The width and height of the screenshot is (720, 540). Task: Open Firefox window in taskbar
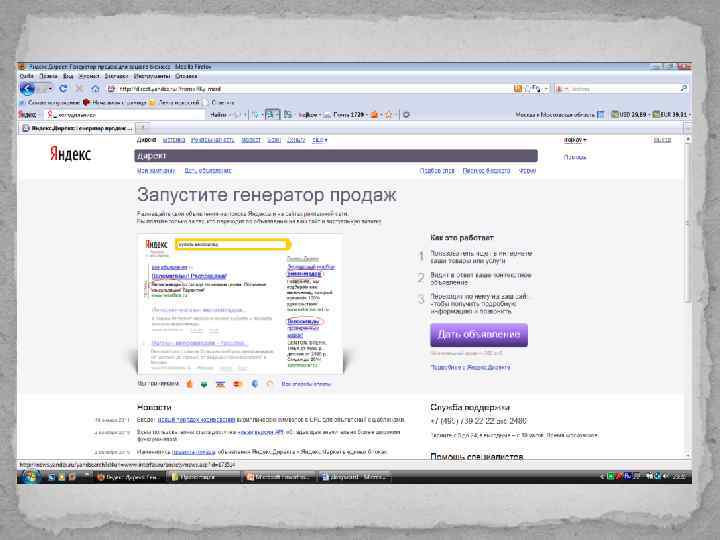[x=128, y=477]
